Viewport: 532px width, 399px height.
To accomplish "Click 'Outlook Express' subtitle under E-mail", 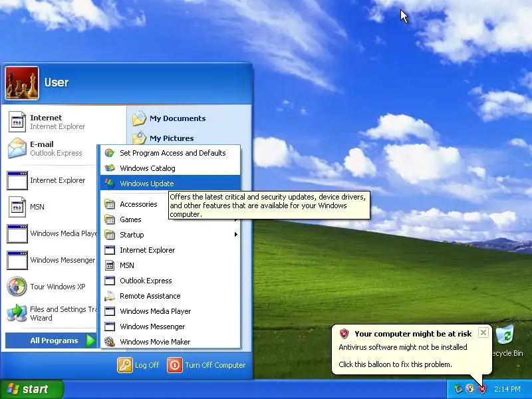I will tap(56, 153).
